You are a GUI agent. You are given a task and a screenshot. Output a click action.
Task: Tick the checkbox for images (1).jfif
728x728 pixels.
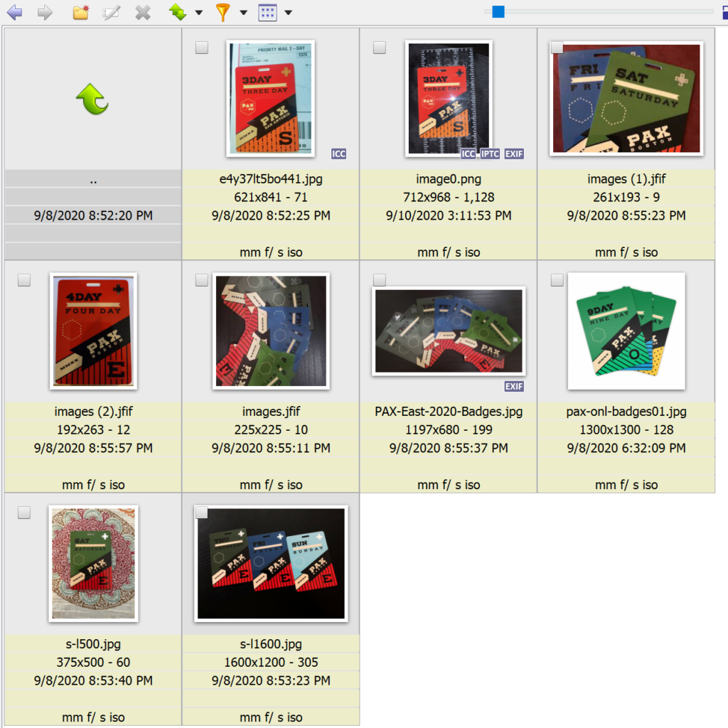(x=557, y=48)
